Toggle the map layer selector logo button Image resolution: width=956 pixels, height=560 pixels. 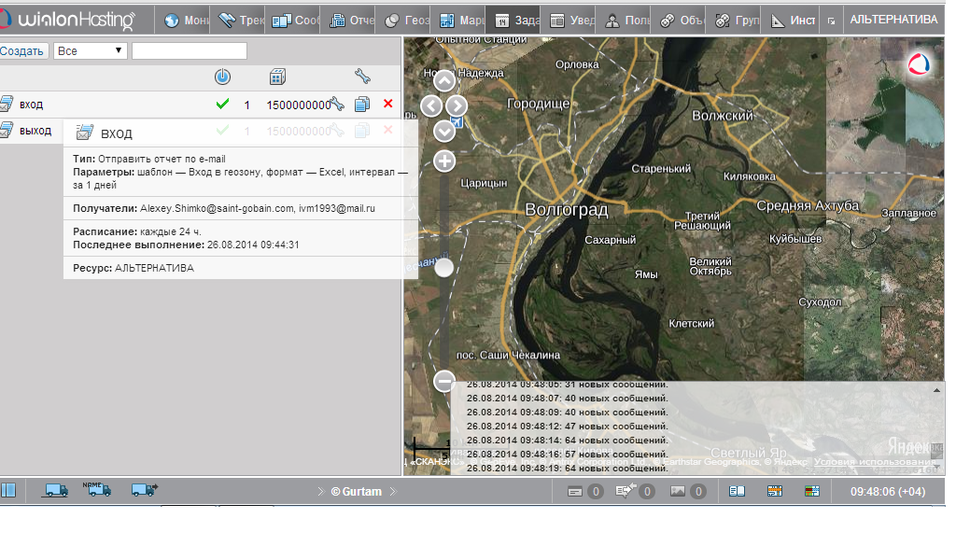[919, 64]
